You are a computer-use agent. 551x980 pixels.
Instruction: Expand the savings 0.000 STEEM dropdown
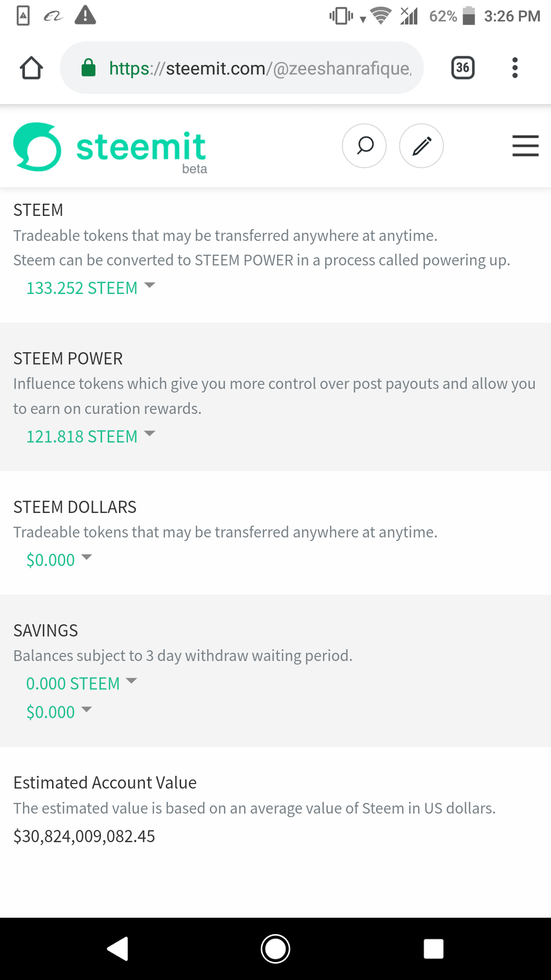point(82,683)
